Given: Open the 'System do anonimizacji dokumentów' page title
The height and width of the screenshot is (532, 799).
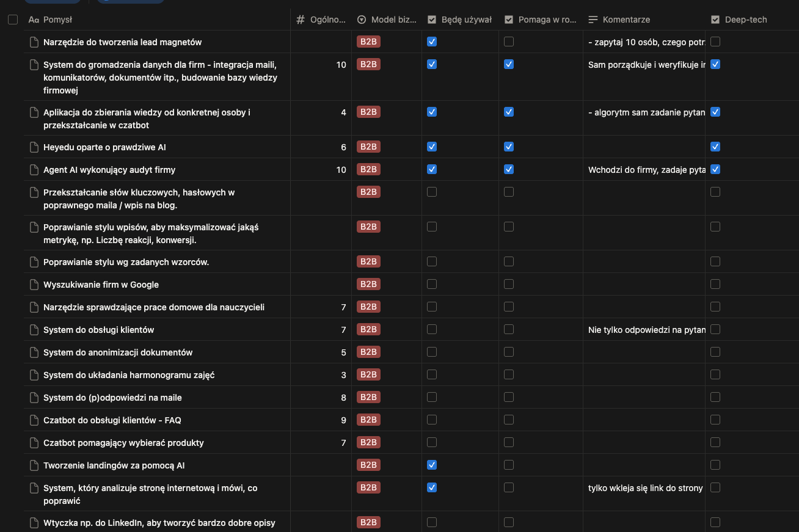Looking at the screenshot, I should pos(118,352).
